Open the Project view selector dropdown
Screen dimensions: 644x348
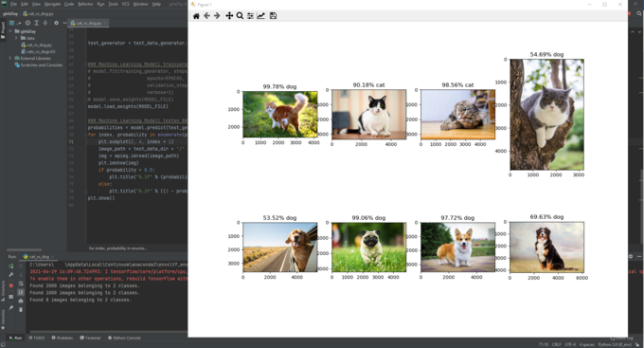coord(15,23)
